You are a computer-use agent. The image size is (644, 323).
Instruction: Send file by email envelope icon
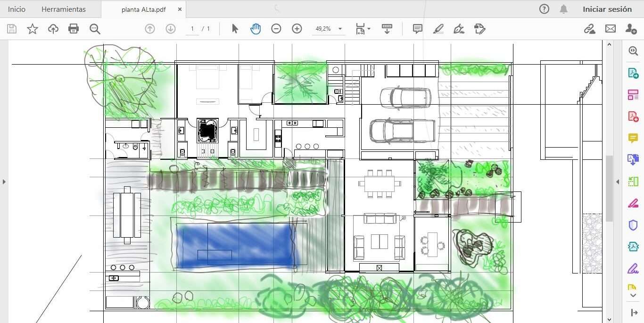pyautogui.click(x=611, y=29)
